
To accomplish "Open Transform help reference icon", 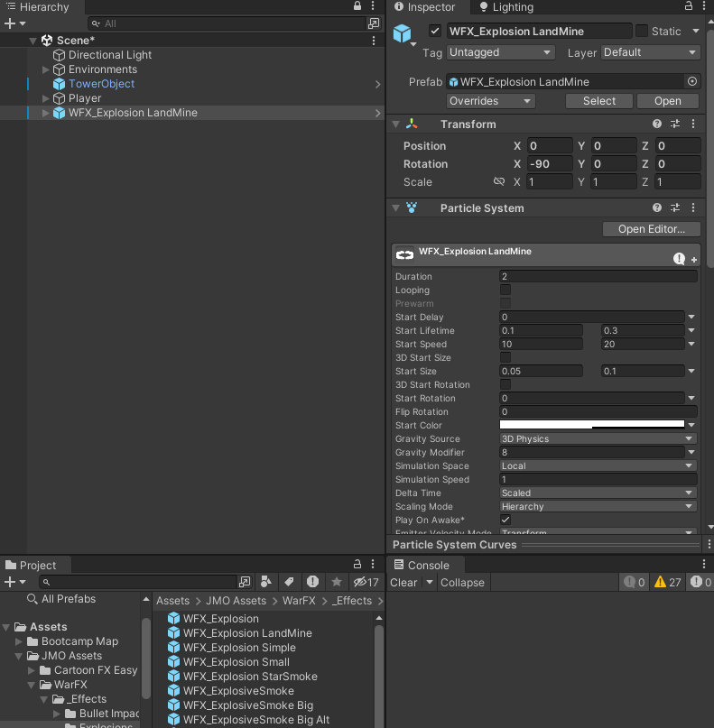I will (657, 124).
